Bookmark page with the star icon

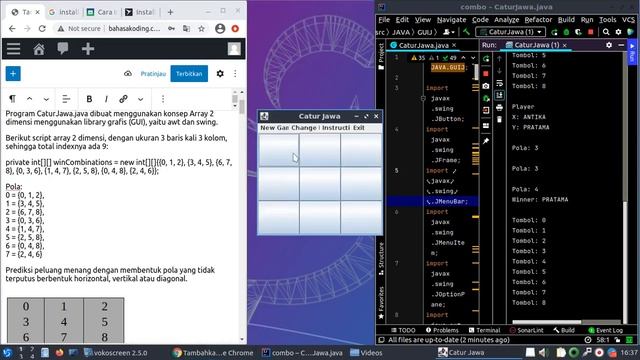tap(201, 29)
